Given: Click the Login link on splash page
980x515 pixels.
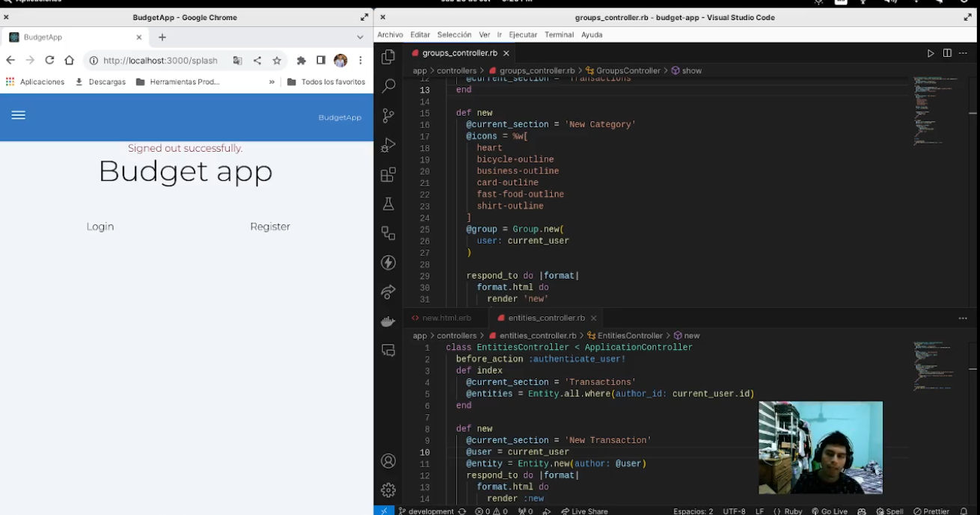Looking at the screenshot, I should click(x=100, y=226).
